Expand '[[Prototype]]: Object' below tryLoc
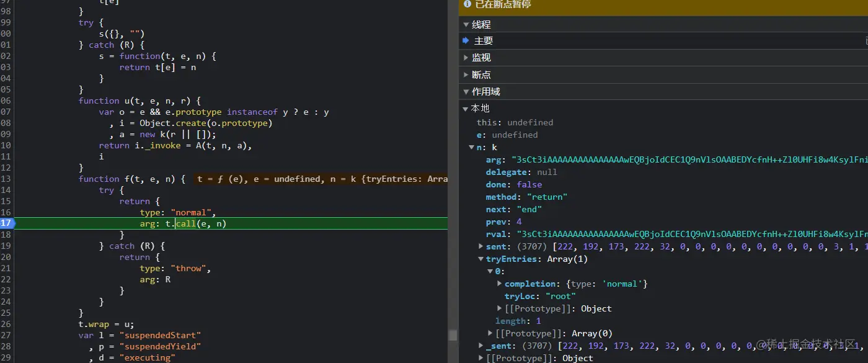The image size is (868, 363). 500,308
